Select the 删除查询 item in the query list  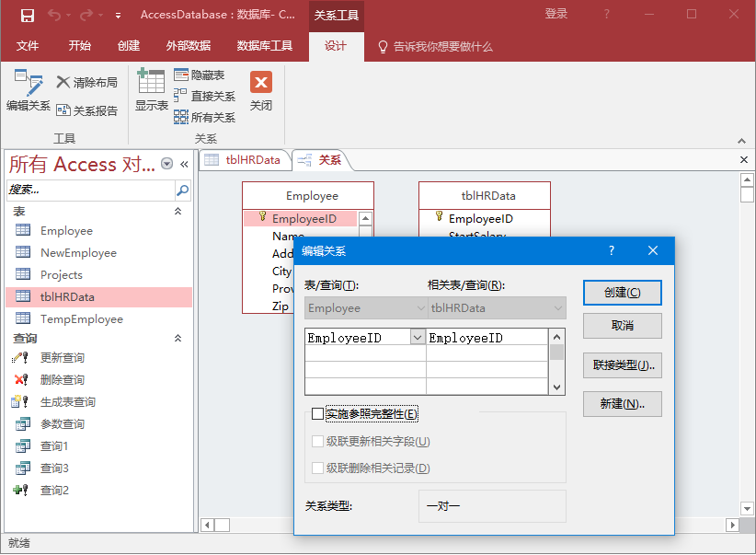(x=63, y=380)
